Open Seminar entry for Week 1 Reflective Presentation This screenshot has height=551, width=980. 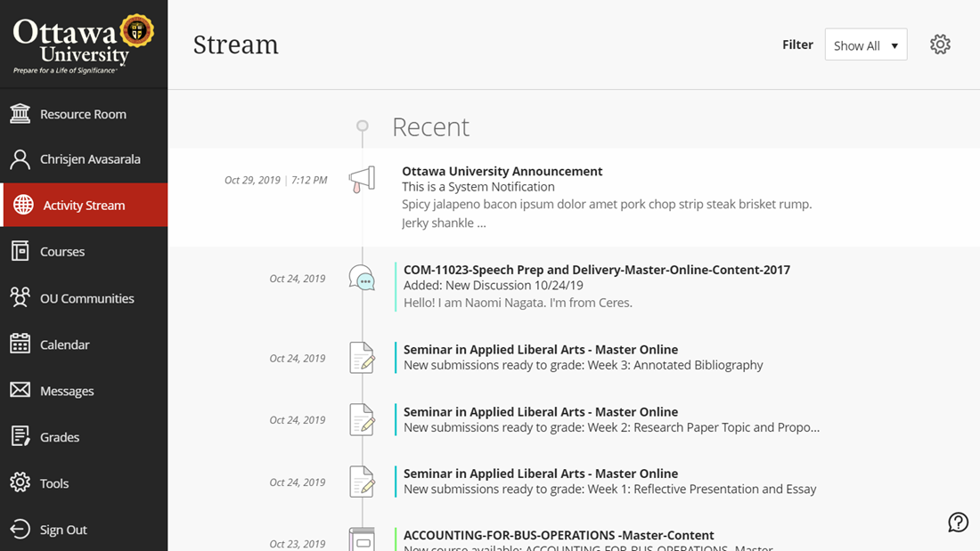click(541, 474)
